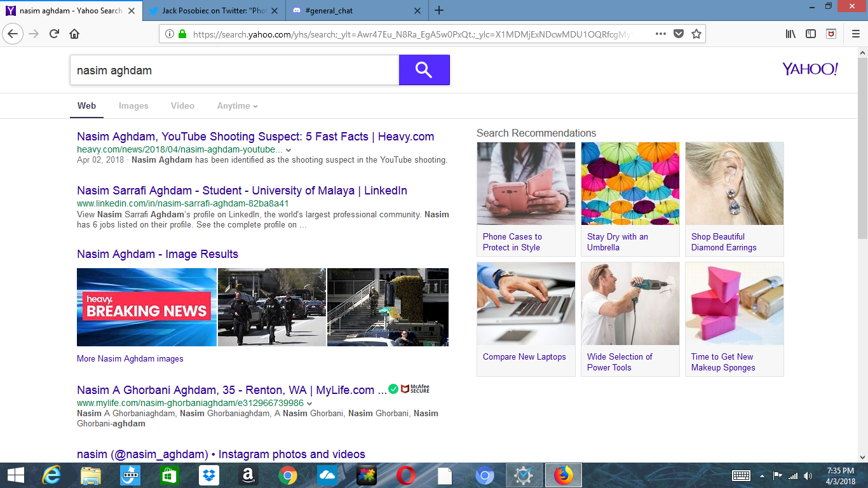This screenshot has height=488, width=868.
Task: Open a new browser tab with plus
Action: (x=439, y=11)
